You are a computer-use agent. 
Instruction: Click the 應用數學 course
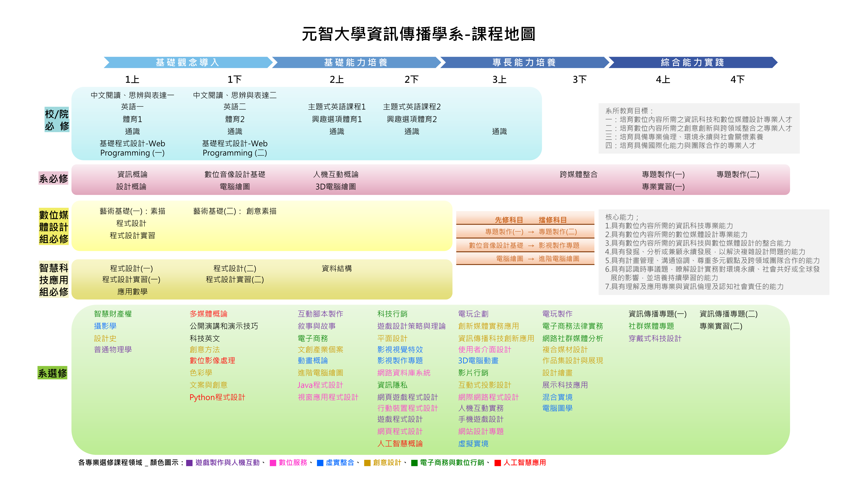tap(132, 292)
